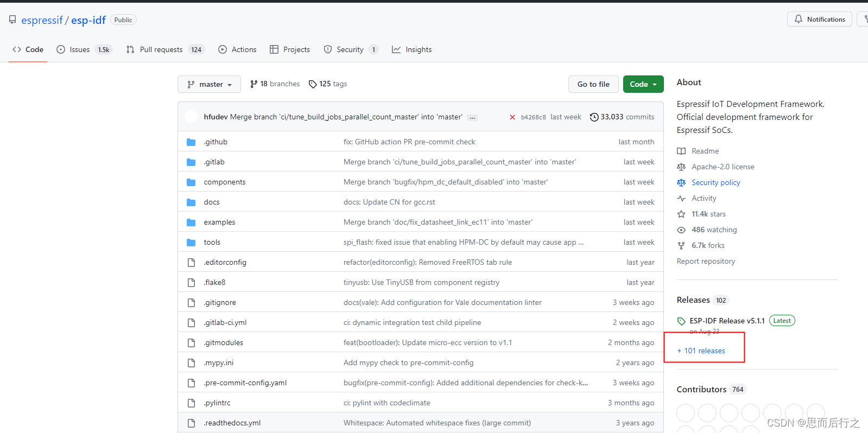
Task: Switch to the Code tab
Action: point(28,49)
